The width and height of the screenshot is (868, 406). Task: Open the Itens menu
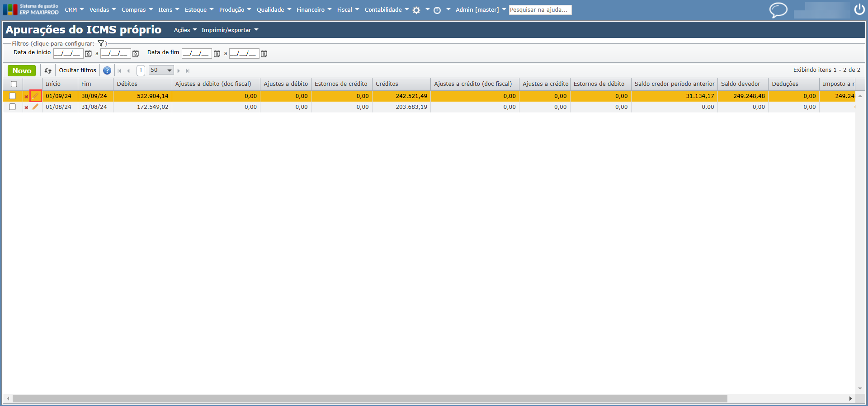click(x=169, y=10)
